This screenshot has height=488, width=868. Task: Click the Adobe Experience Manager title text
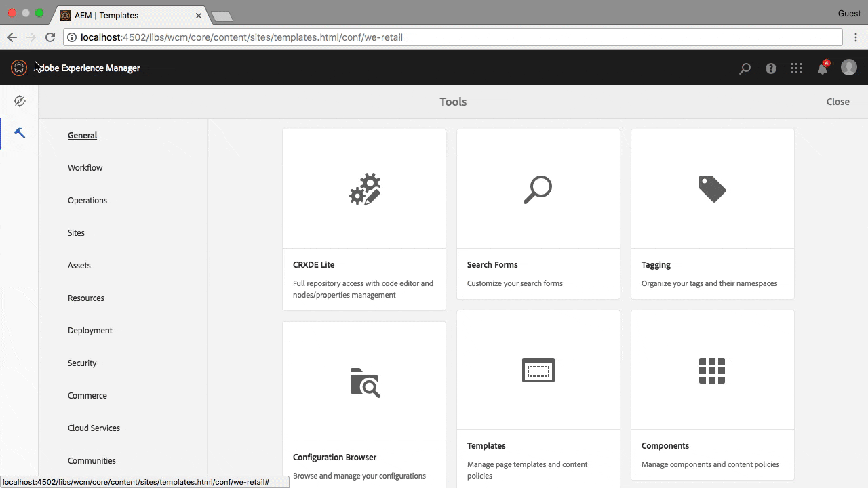tap(89, 68)
